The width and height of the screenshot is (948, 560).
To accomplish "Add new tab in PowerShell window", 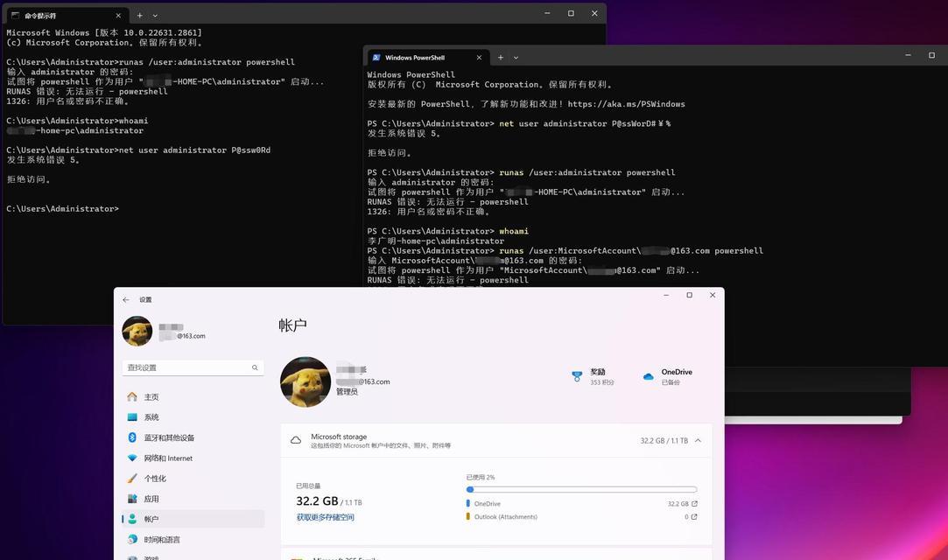I will coord(500,58).
